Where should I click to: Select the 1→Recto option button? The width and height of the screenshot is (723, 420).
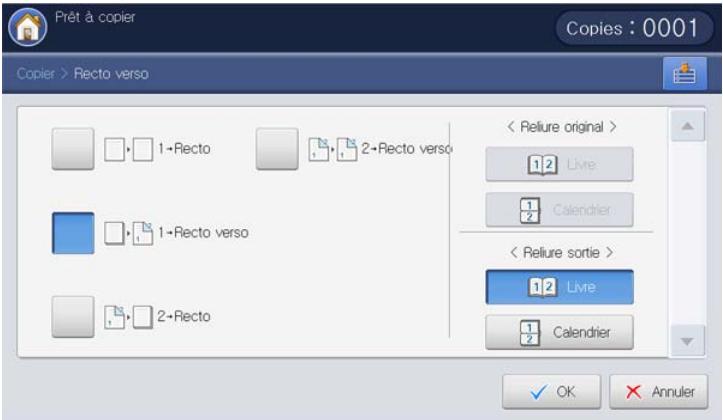[73, 149]
